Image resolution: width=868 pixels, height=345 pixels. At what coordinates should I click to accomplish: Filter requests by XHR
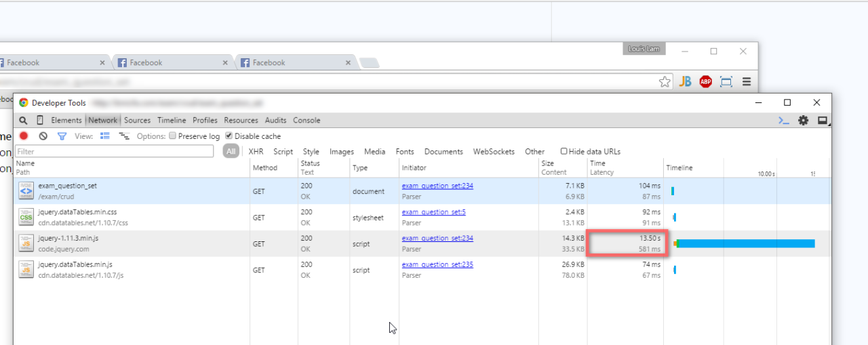tap(256, 152)
